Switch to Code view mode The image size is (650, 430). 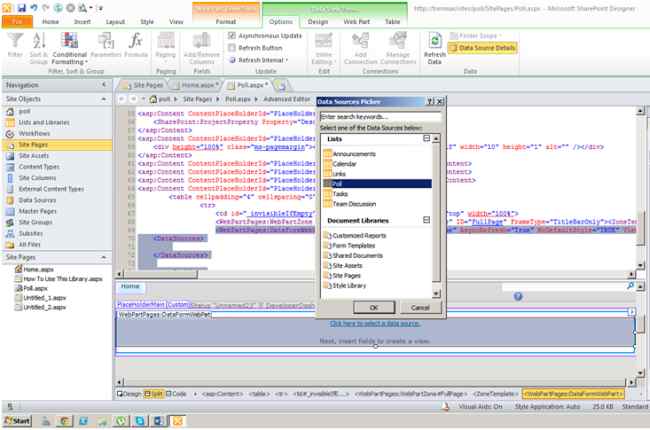[x=176, y=394]
